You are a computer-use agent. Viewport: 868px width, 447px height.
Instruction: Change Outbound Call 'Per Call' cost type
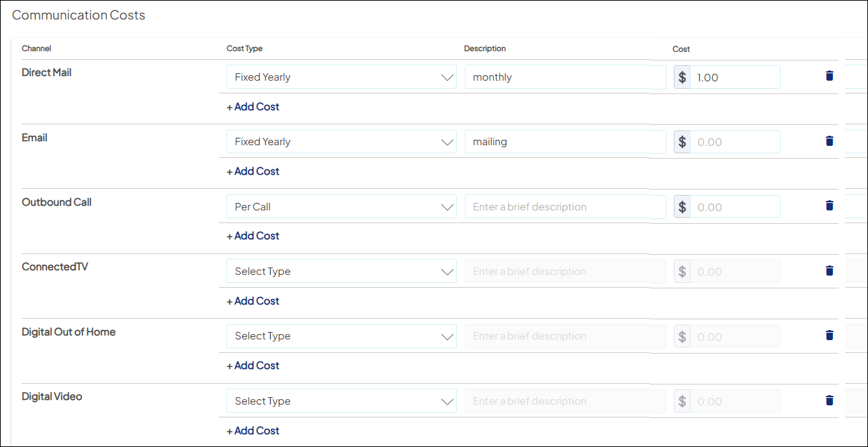tap(341, 207)
